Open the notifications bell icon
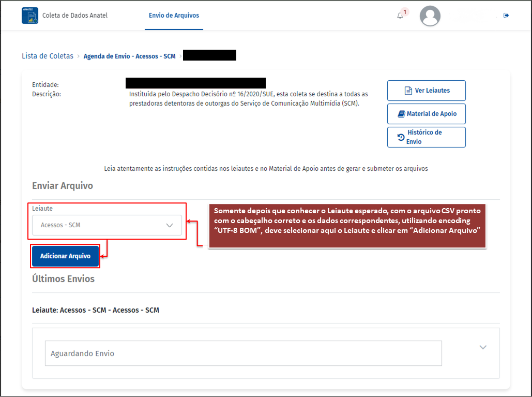Screen dimensions: 532x397 click(x=400, y=16)
